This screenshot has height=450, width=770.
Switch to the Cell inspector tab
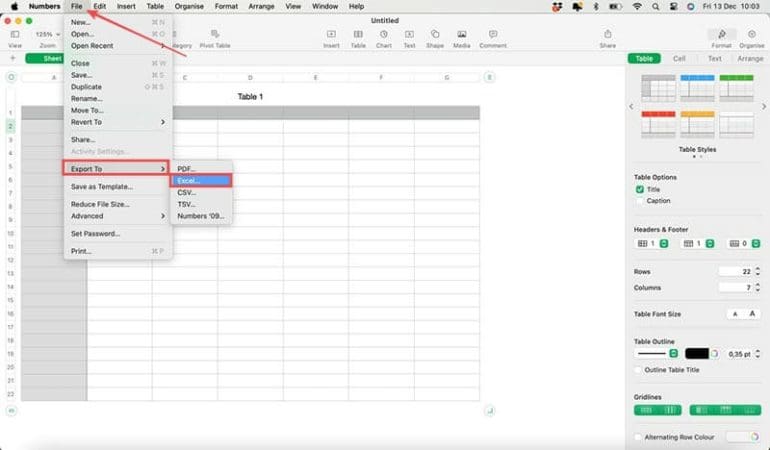tap(679, 58)
